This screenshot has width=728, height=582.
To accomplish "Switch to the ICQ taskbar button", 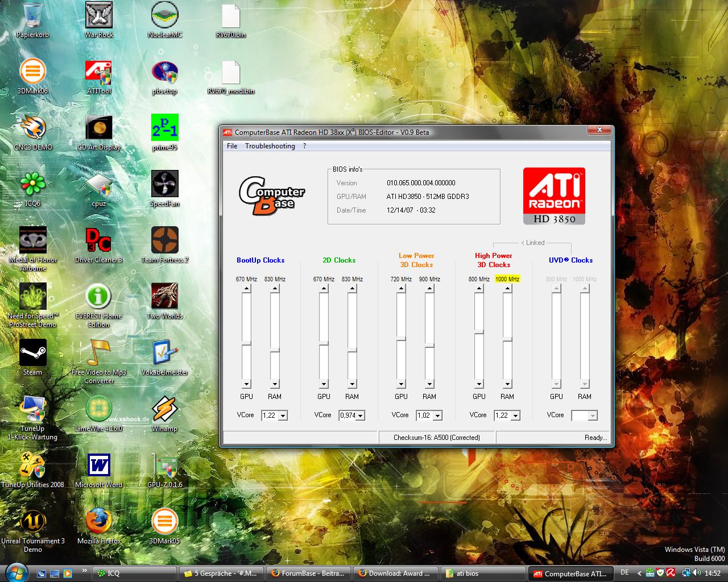I will point(134,573).
